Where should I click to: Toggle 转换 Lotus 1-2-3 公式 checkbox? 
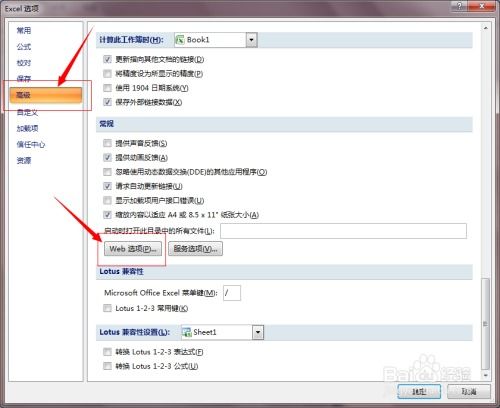(107, 366)
